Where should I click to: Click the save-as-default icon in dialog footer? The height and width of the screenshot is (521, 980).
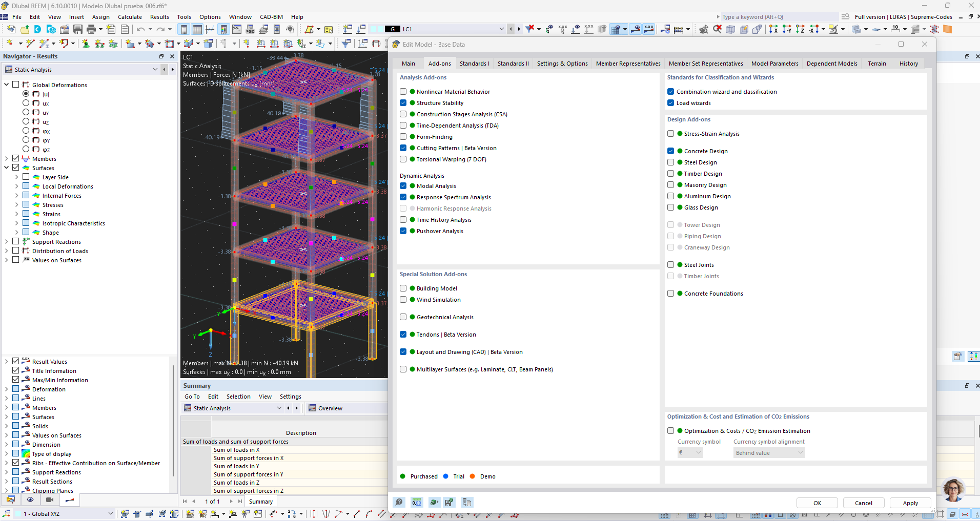(449, 503)
